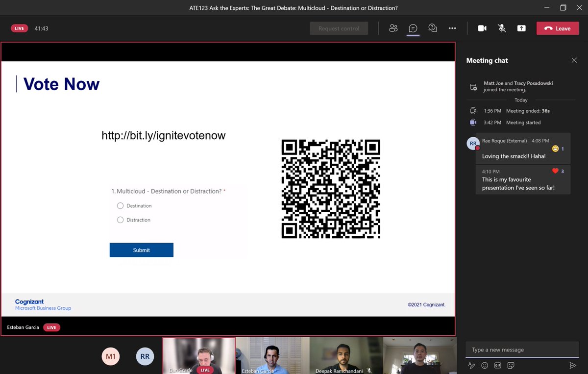
Task: Click the QR code image
Action: coord(331,189)
